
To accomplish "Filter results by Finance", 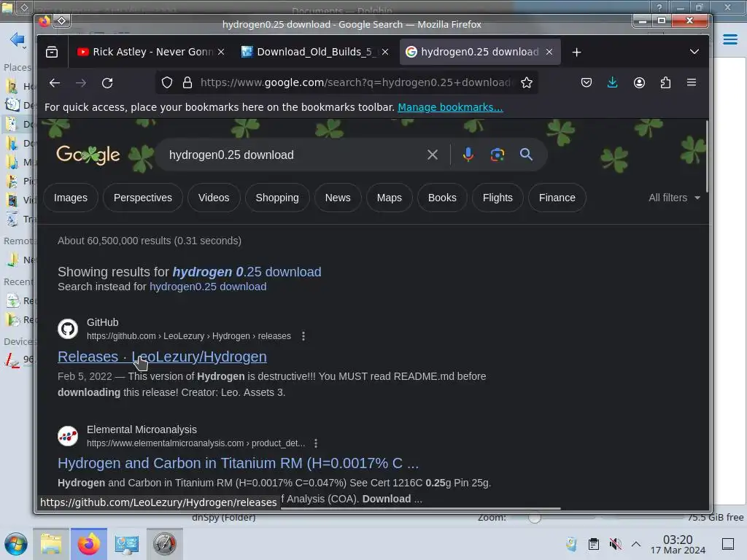I will pyautogui.click(x=557, y=198).
